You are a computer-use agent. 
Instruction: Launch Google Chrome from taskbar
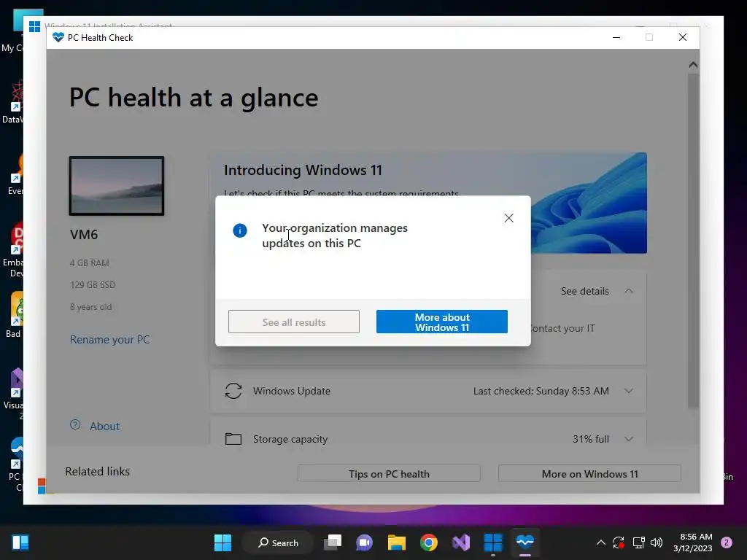pos(429,542)
